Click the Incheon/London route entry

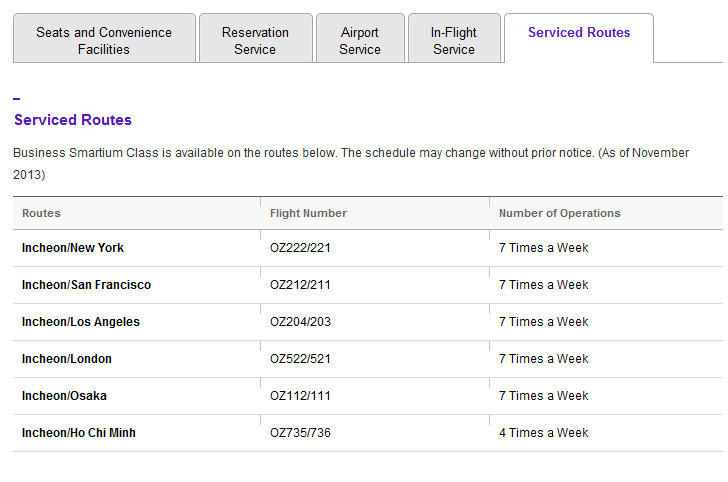point(67,359)
